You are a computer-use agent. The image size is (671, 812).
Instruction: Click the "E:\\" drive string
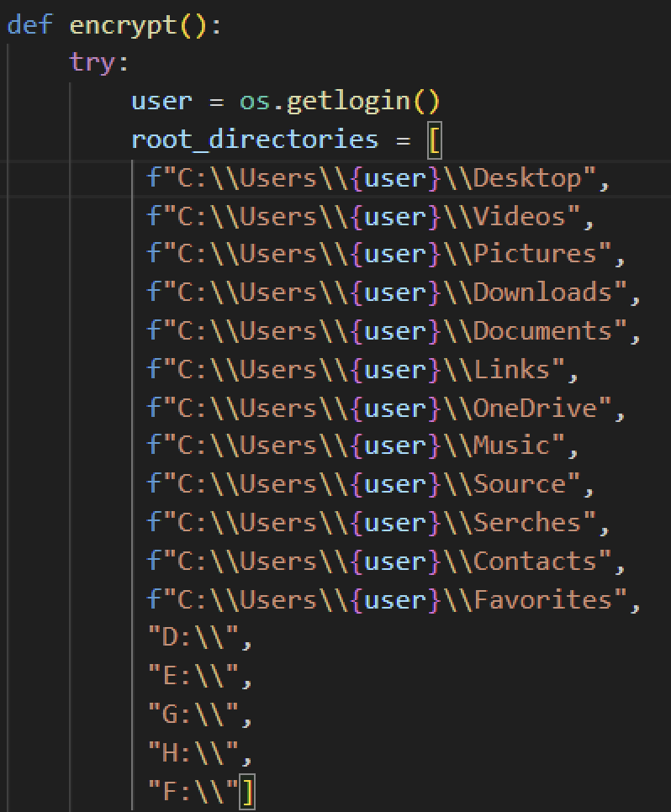(193, 677)
